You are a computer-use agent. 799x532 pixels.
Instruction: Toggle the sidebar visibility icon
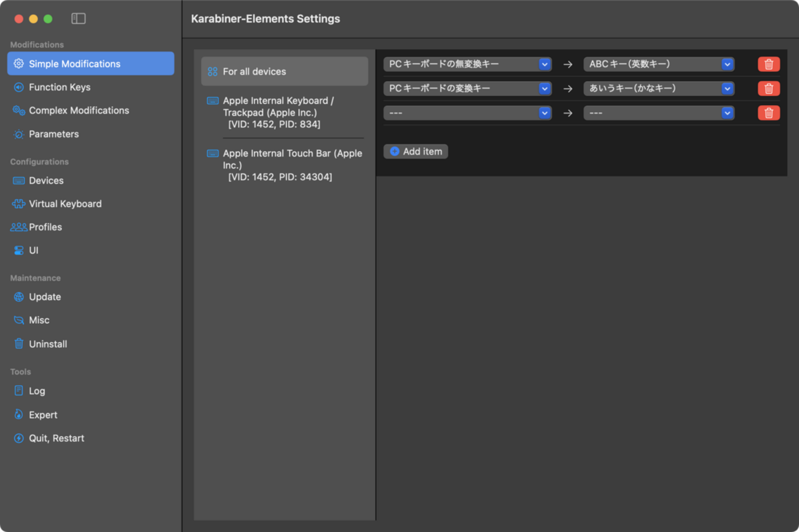(78, 18)
